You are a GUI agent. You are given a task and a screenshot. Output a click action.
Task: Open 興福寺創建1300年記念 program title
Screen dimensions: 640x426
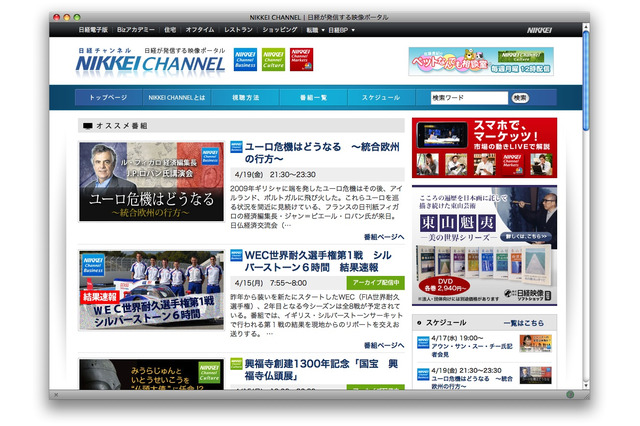click(x=321, y=370)
